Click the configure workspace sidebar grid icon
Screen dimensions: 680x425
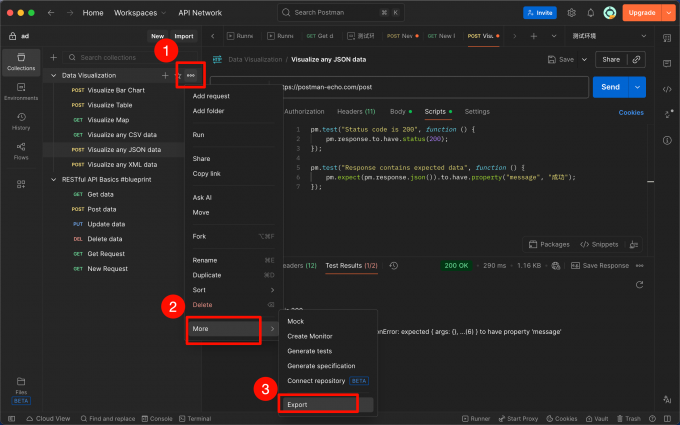click(x=21, y=184)
